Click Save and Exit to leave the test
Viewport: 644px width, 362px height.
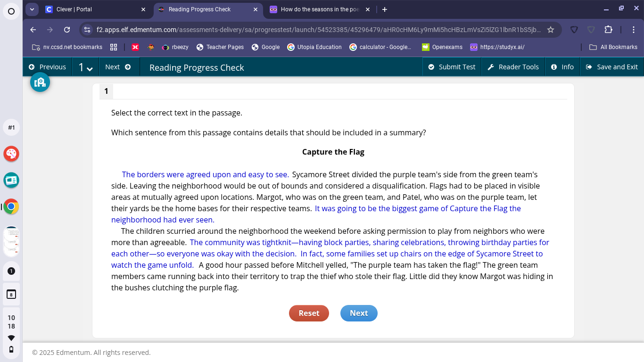coord(611,66)
